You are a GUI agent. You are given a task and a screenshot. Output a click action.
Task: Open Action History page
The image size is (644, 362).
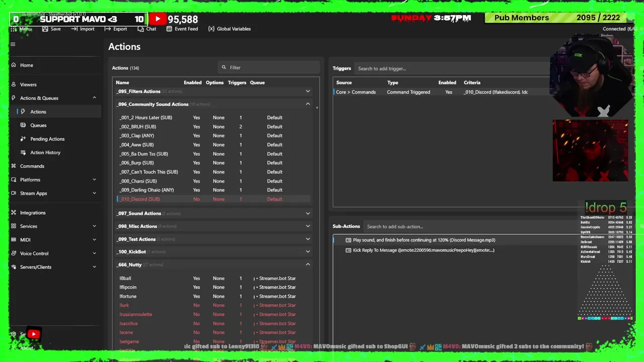coord(45,152)
